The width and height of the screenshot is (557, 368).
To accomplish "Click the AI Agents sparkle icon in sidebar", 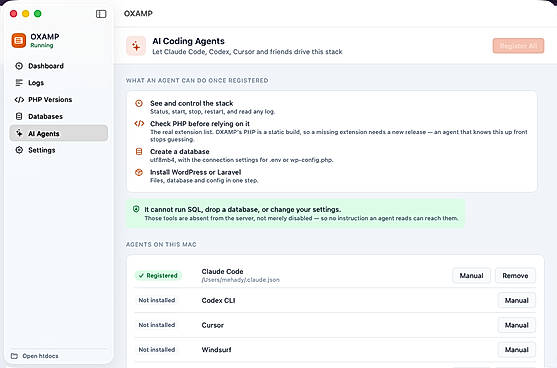I will click(x=19, y=133).
